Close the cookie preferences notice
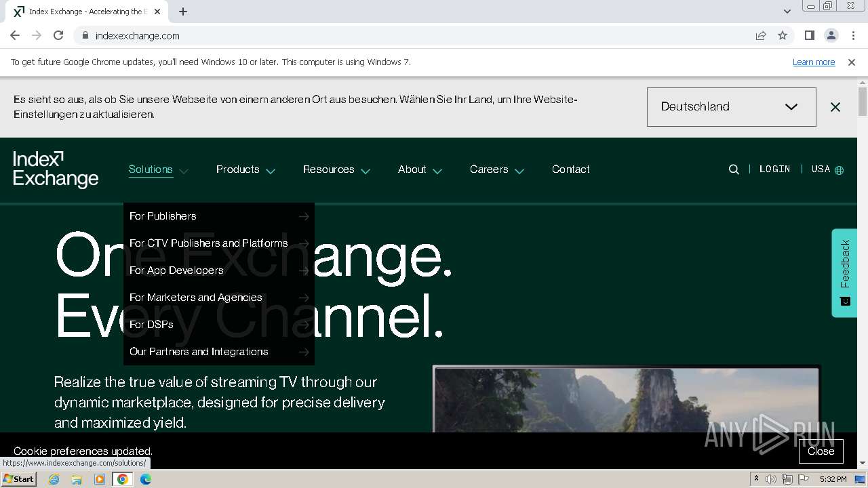868x488 pixels. [821, 451]
